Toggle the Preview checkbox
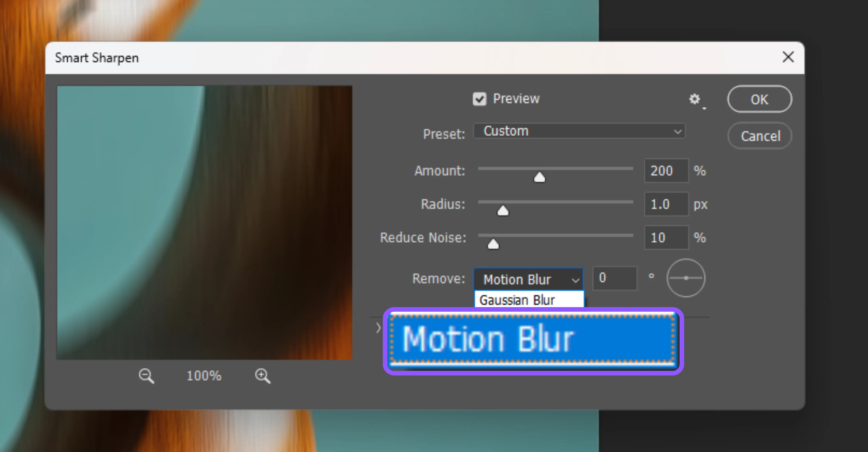Image resolution: width=868 pixels, height=452 pixels. [x=479, y=99]
